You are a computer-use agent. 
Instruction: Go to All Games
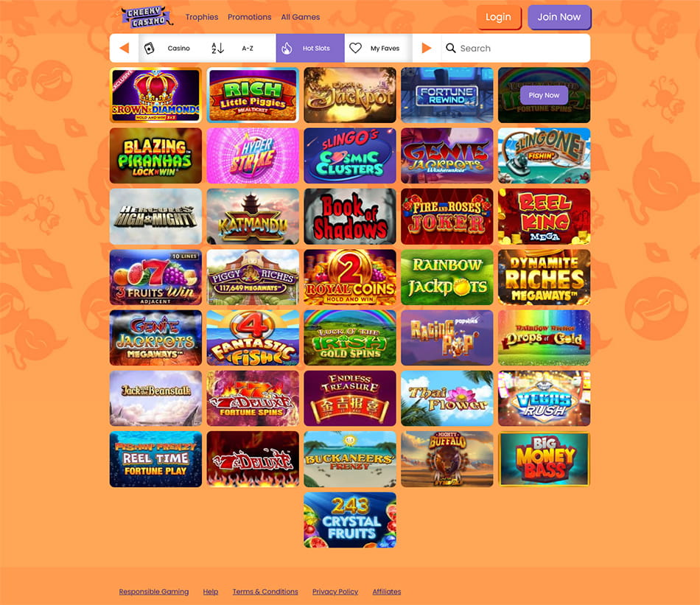click(301, 17)
